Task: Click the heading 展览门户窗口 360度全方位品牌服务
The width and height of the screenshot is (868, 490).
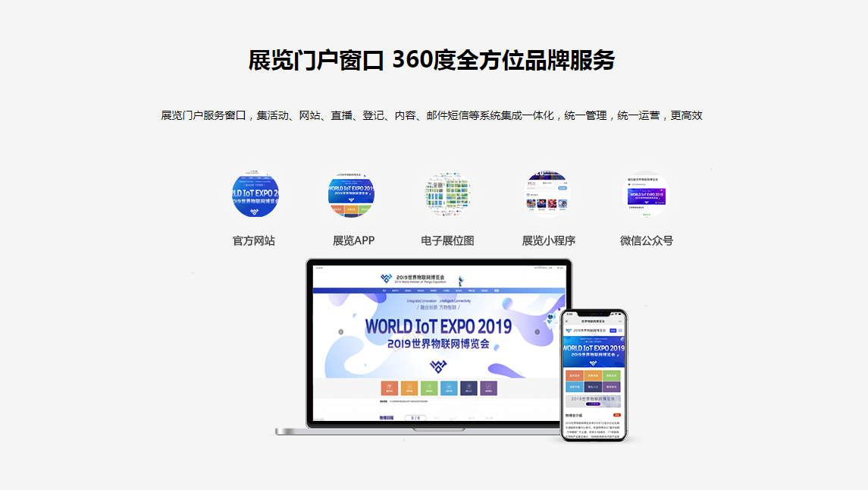Action: pos(432,61)
